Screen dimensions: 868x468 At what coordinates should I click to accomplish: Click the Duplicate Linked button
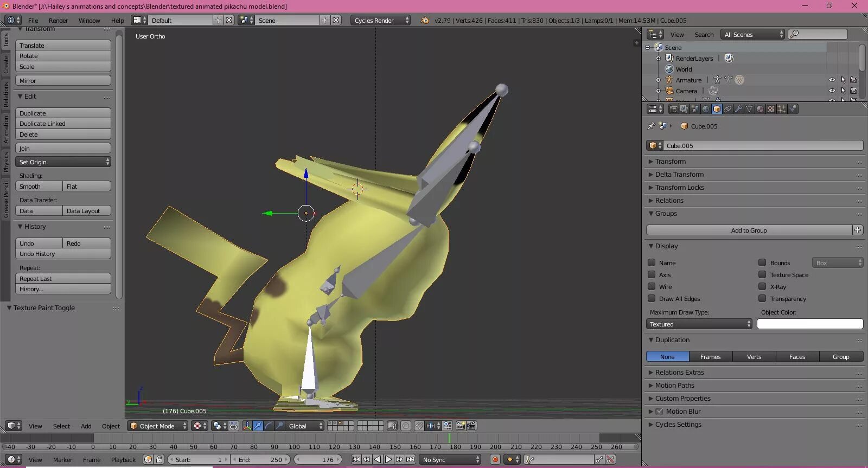[x=63, y=123]
